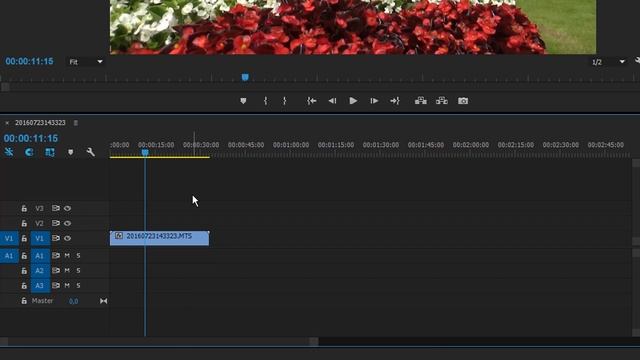Toggle sync lock for V3
Screen dimensions: 640x360
(x=56, y=208)
